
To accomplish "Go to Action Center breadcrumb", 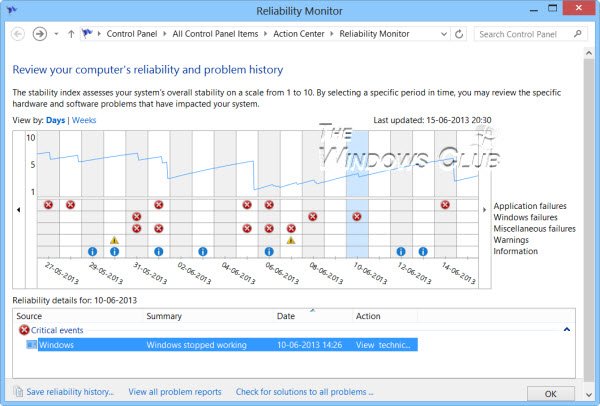I will click(299, 34).
